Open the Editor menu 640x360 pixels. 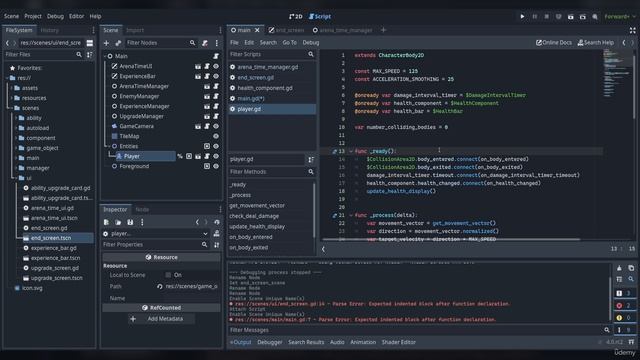[76, 16]
